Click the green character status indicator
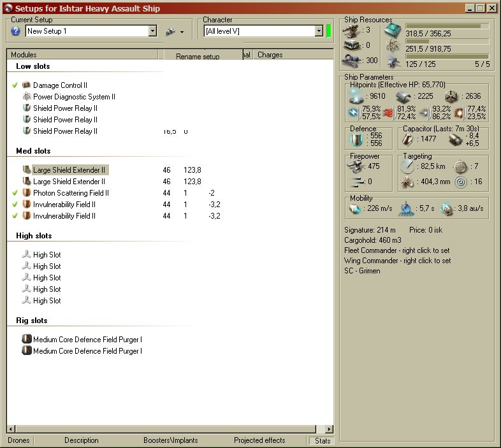 pos(329,31)
